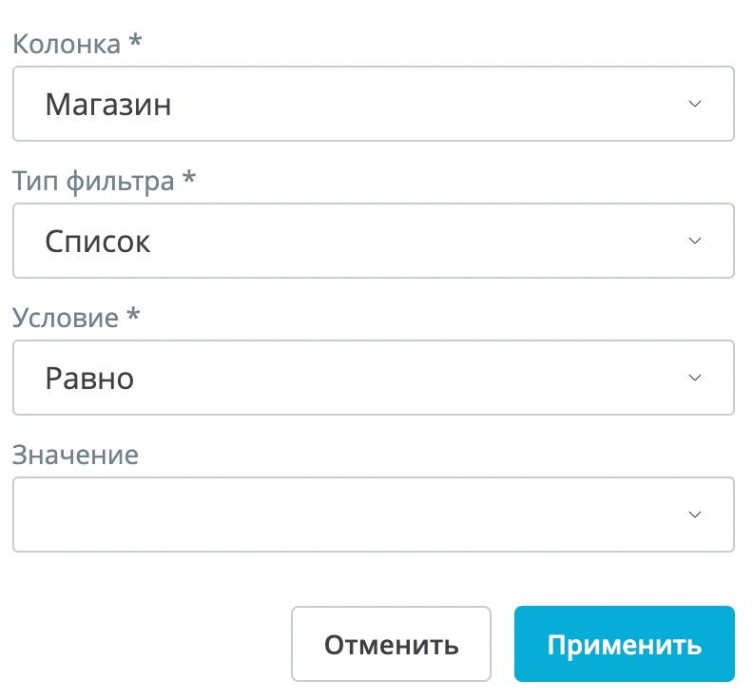Click the Тип фильтра field label
753x700 pixels.
[93, 181]
